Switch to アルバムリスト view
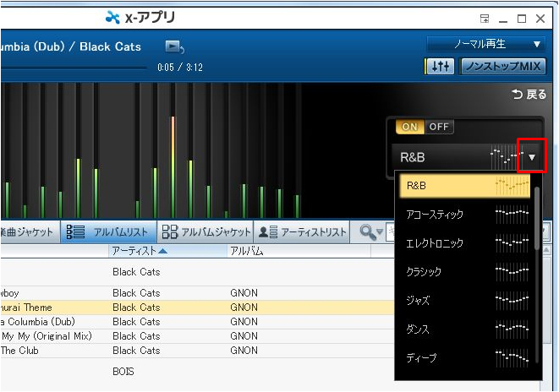The width and height of the screenshot is (559, 392). pos(109,231)
